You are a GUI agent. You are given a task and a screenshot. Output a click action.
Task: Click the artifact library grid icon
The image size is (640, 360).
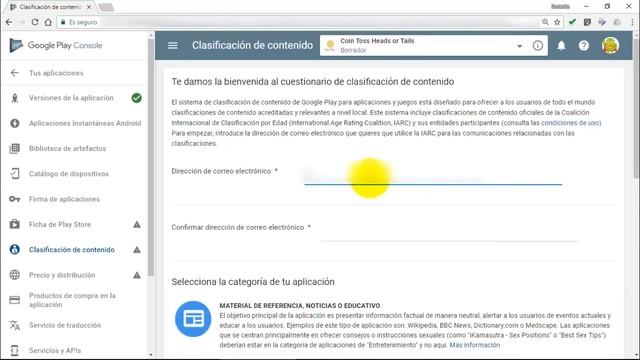point(15,149)
